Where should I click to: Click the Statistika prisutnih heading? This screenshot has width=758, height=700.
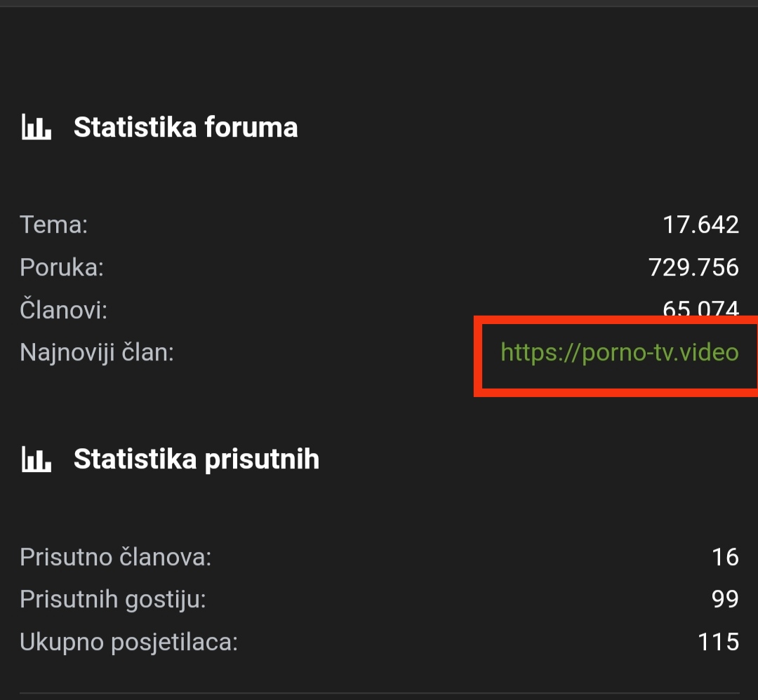197,459
